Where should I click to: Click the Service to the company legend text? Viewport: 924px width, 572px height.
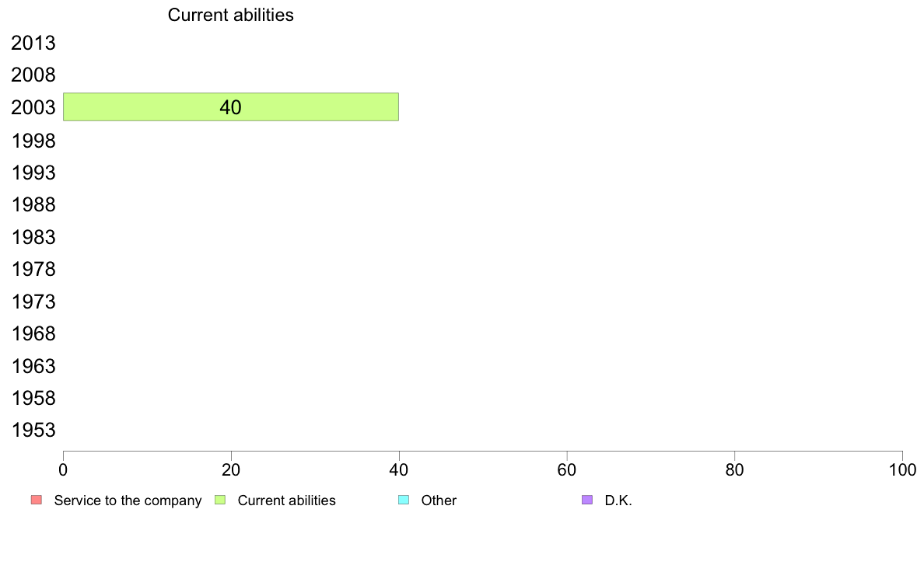pyautogui.click(x=128, y=500)
